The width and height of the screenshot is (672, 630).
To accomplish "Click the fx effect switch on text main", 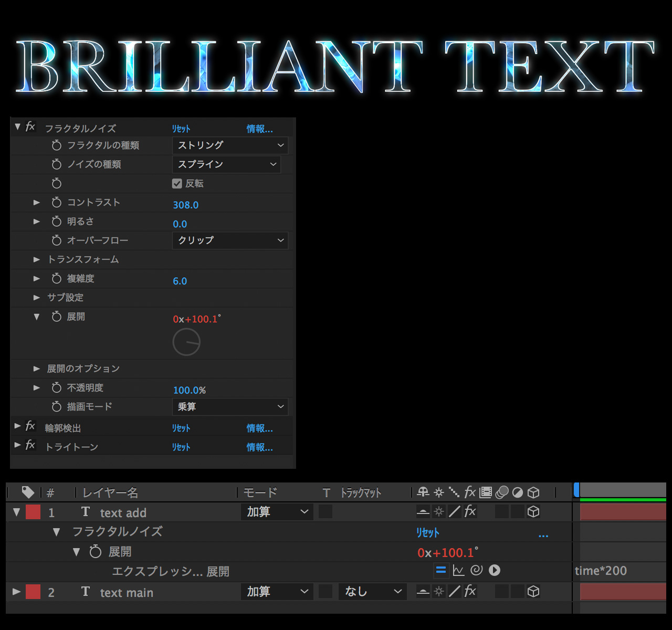I will [x=470, y=592].
